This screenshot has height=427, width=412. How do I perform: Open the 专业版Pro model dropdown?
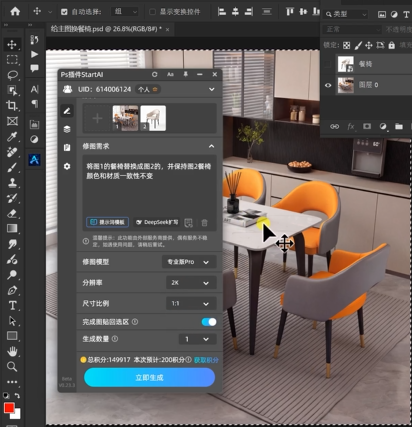(189, 262)
